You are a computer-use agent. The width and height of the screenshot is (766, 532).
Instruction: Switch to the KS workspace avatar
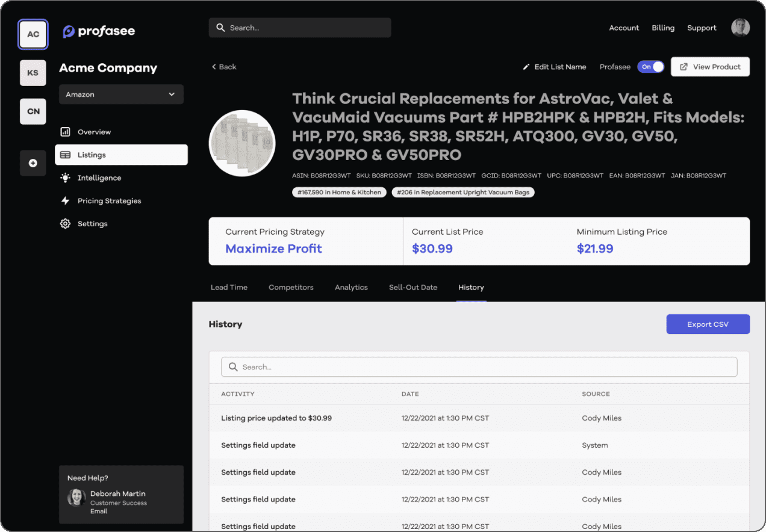coord(33,73)
